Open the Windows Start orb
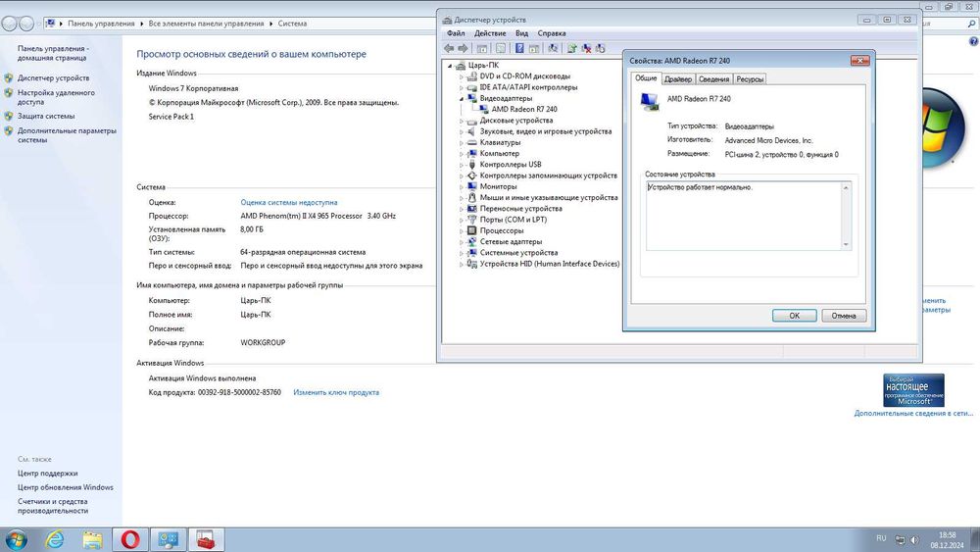Image resolution: width=980 pixels, height=552 pixels. coord(16,539)
